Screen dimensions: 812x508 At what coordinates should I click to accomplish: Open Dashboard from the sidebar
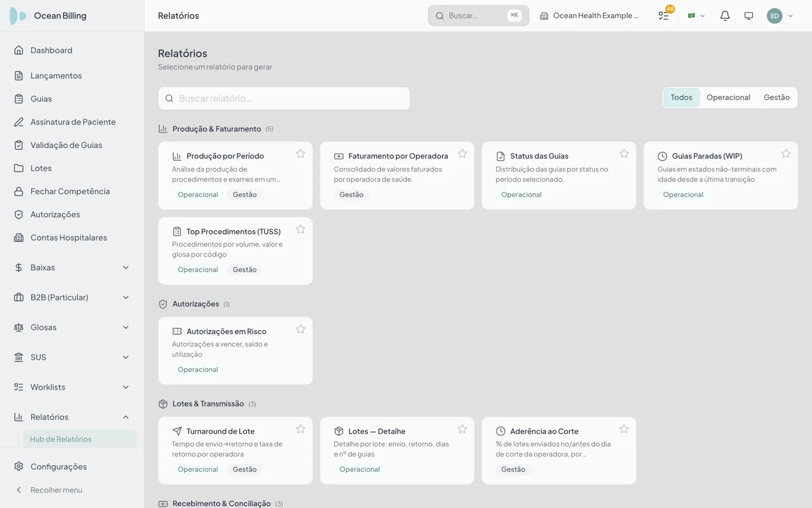pos(72,50)
